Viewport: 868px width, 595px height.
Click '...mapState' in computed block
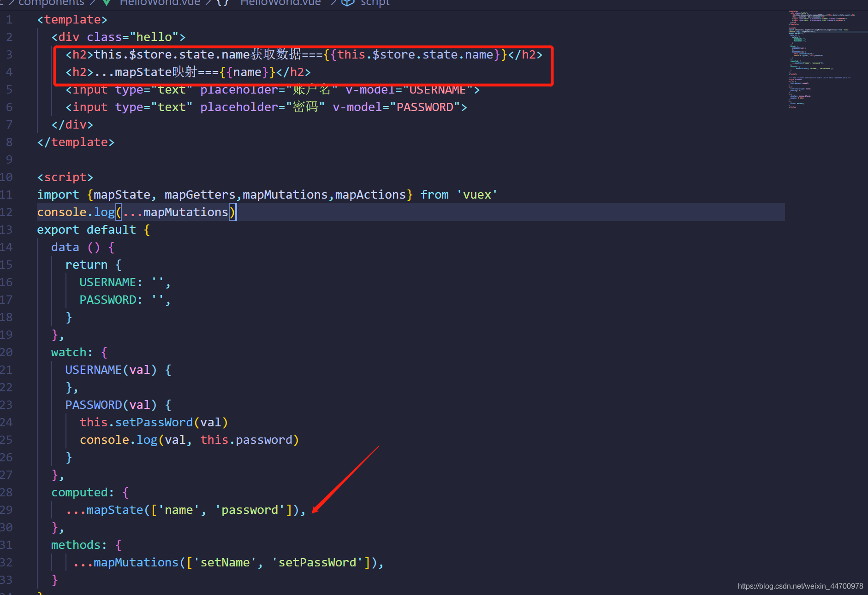click(104, 510)
